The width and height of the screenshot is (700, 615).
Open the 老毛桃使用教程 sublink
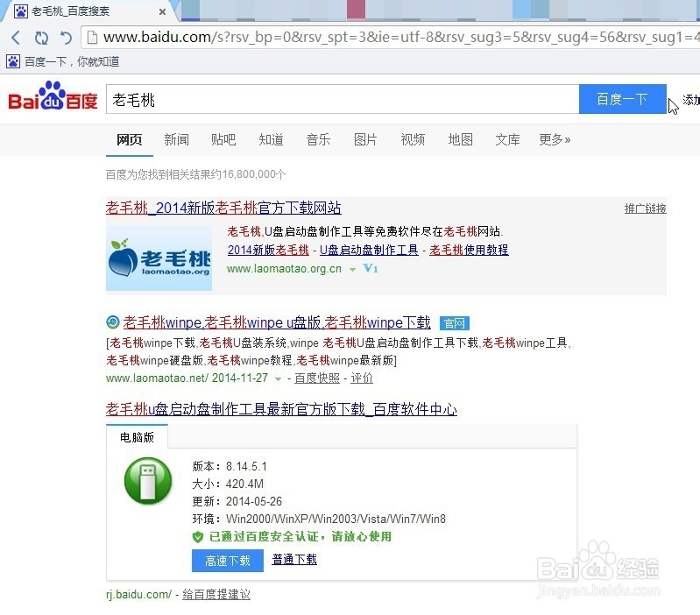(x=469, y=250)
